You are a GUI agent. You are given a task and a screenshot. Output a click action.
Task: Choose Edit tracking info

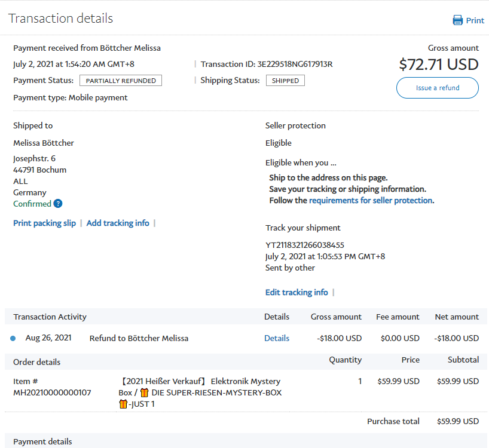[x=297, y=292]
